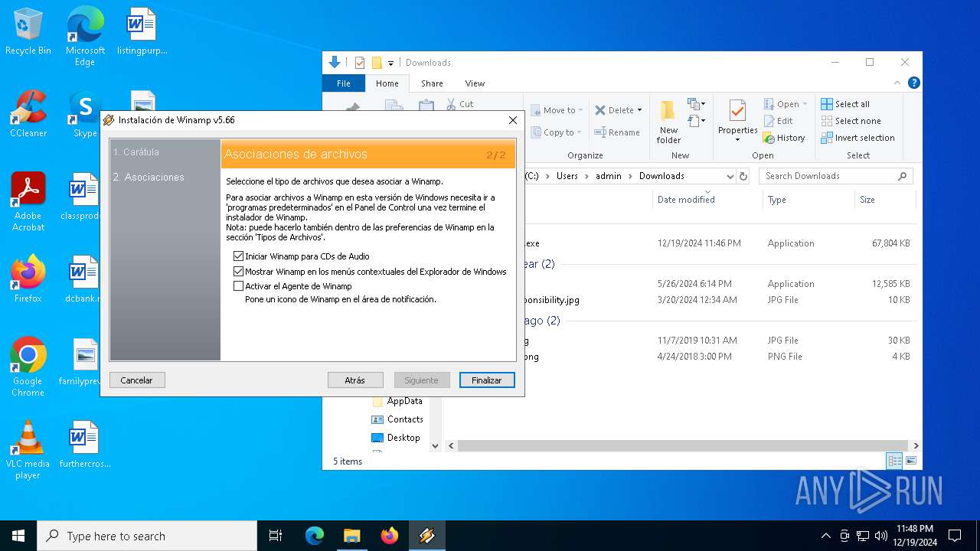Click the horizontal scrollbar in Explorer
The width and height of the screenshot is (980, 551).
click(683, 445)
